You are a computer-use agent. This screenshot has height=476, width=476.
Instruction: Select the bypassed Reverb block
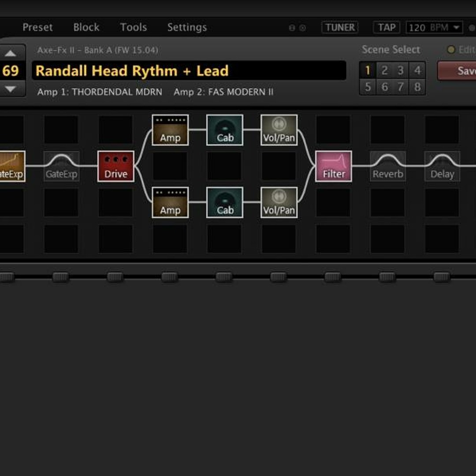click(388, 166)
